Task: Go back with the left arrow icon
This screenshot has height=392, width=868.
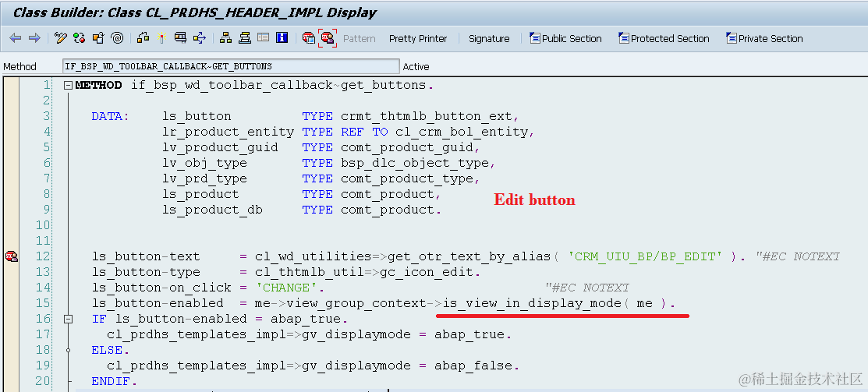Action: click(16, 38)
